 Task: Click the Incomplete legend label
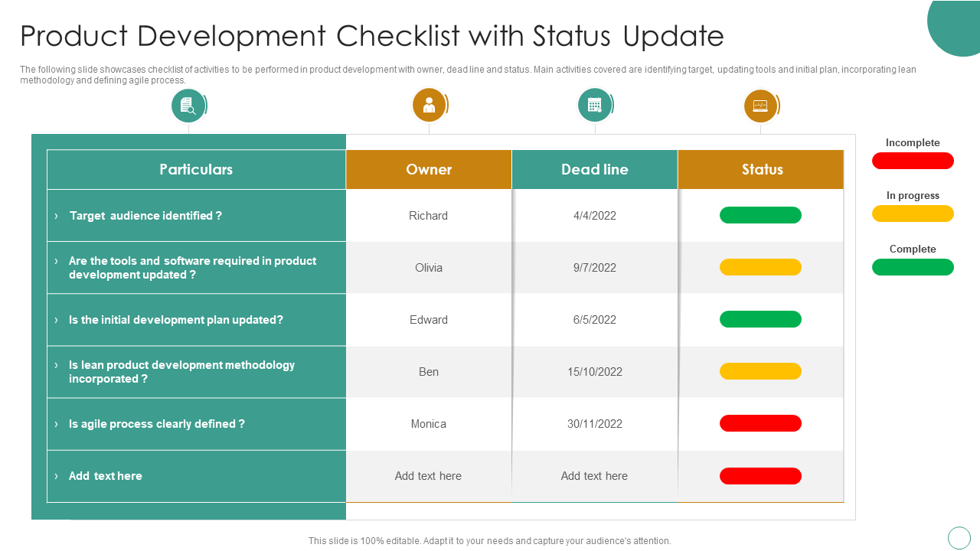(x=913, y=143)
